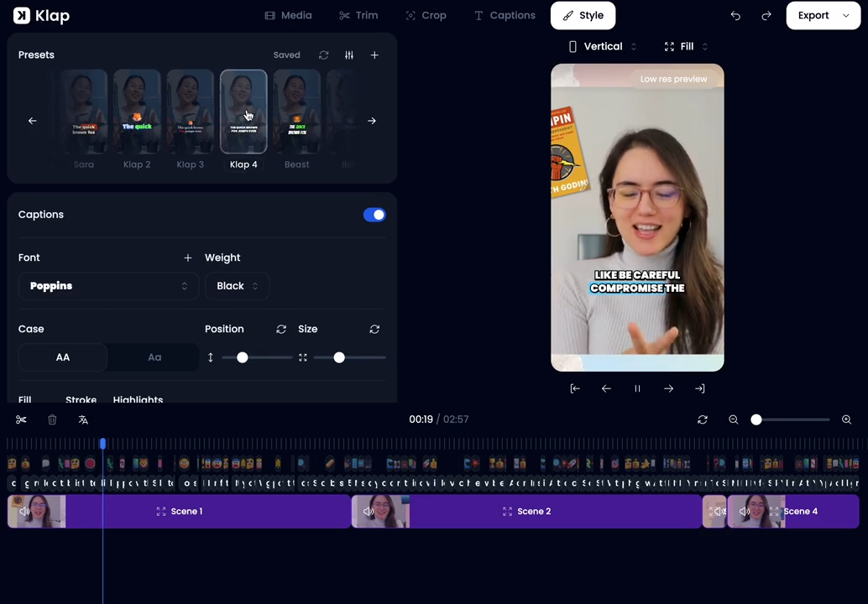Click the caption Size slider handle
868x604 pixels.
tap(339, 357)
